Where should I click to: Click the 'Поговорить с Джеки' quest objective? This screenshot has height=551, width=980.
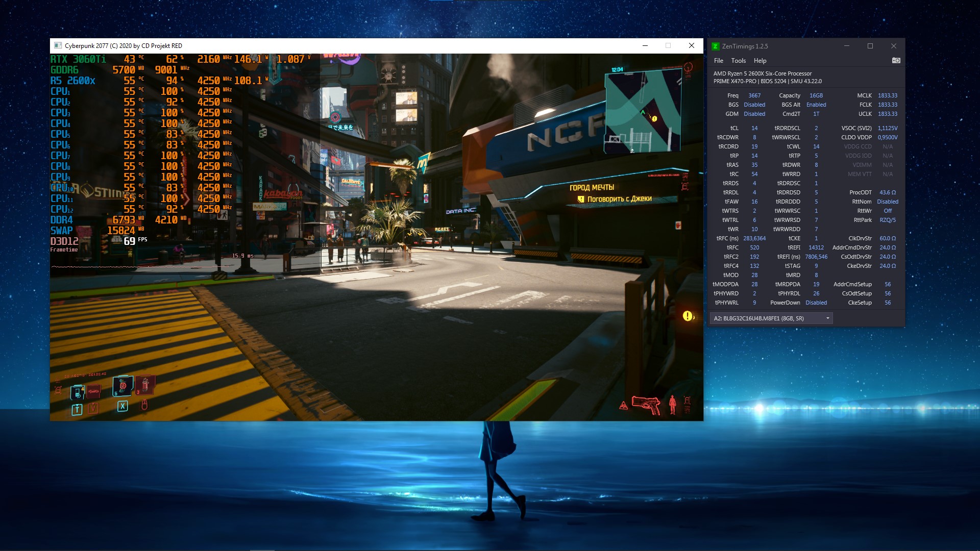pos(619,199)
